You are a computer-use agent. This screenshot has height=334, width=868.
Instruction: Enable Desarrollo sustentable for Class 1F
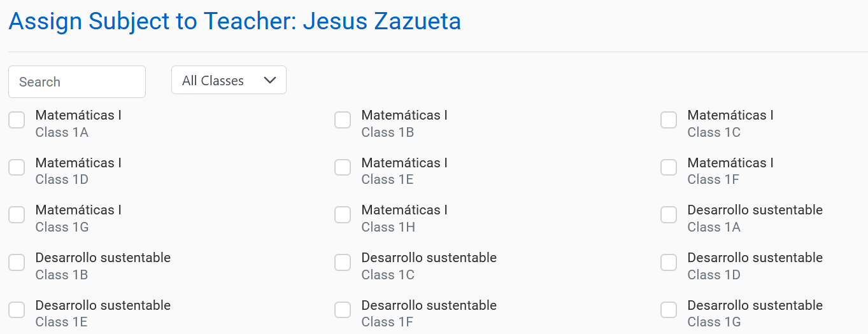343,310
